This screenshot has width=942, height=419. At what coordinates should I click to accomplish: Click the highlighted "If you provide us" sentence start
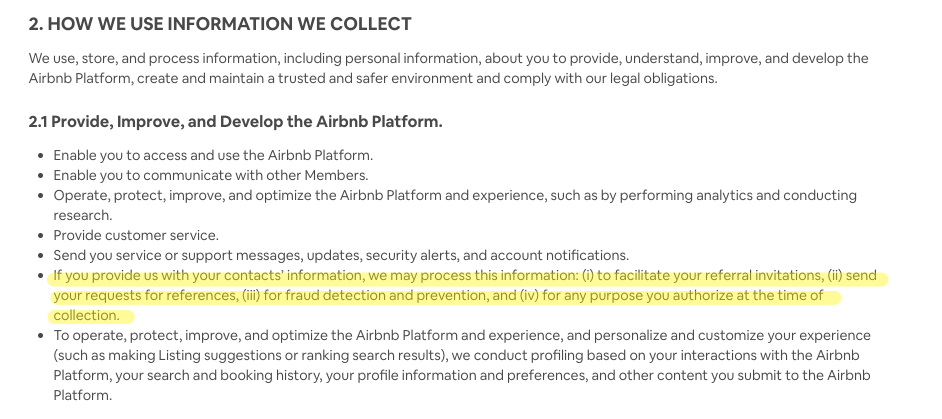[110, 276]
